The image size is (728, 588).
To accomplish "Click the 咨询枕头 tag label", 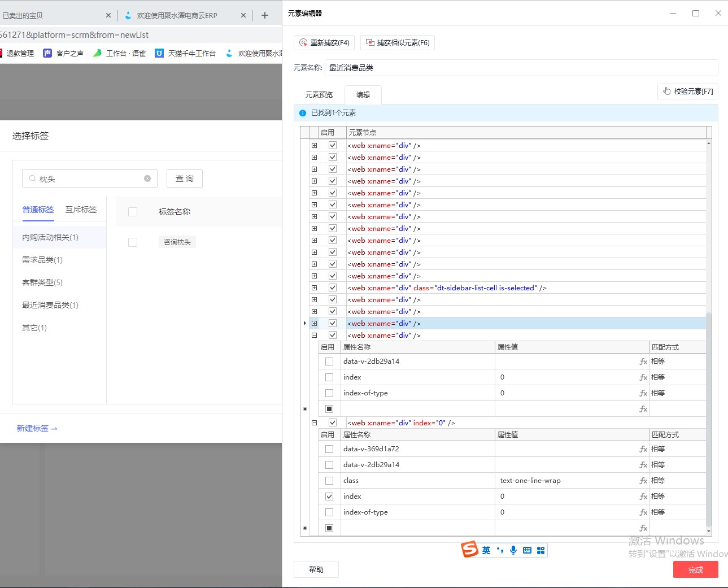I will 177,242.
